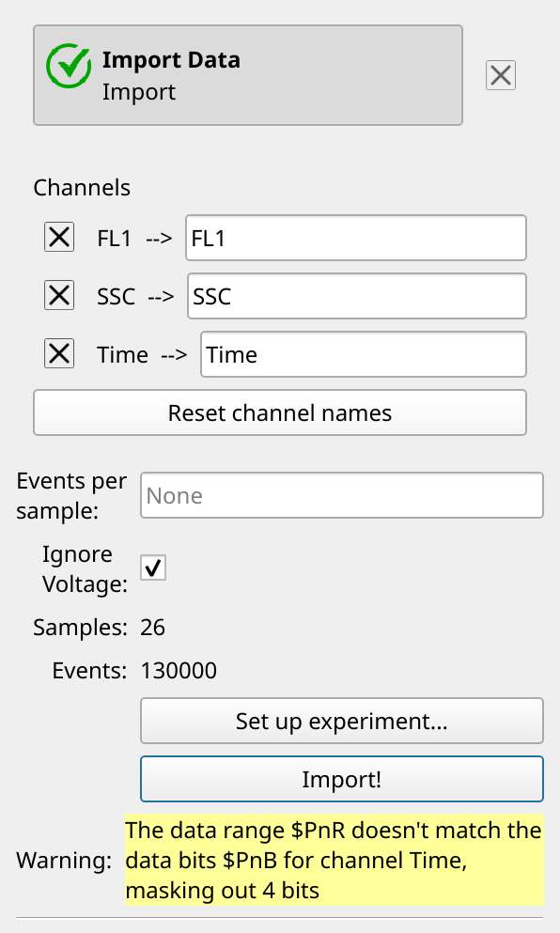Close the Import Data operation
The width and height of the screenshot is (560, 933).
tap(501, 75)
